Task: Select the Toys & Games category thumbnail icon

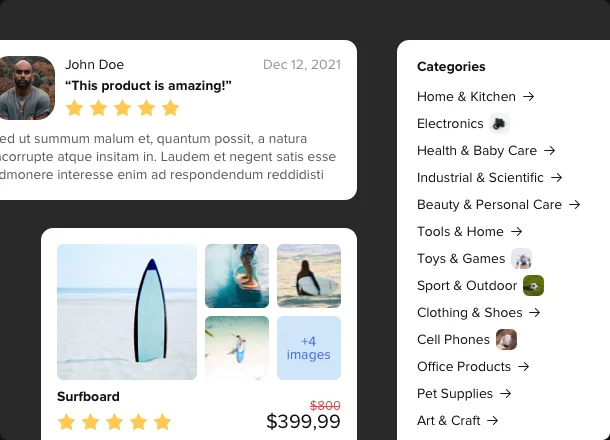Action: 521,259
